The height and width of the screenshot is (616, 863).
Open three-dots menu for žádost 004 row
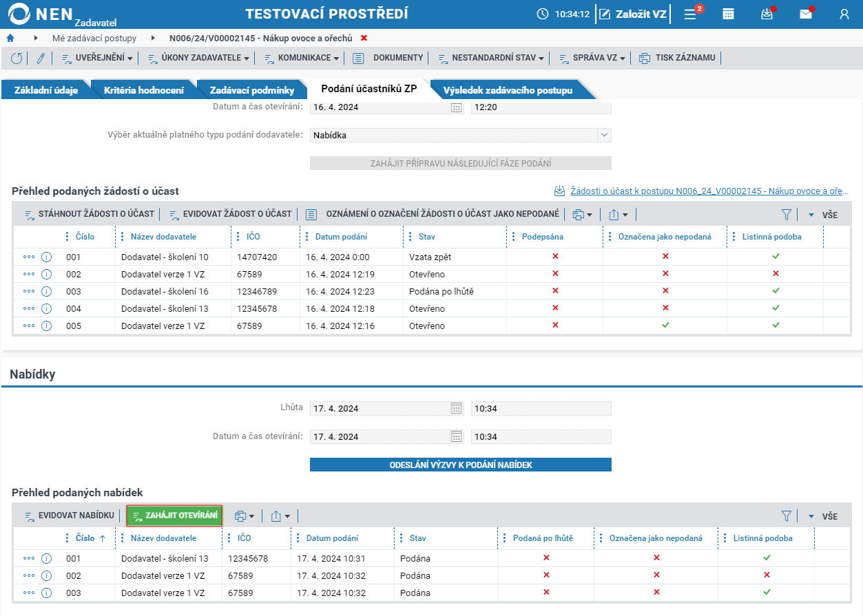[x=29, y=308]
